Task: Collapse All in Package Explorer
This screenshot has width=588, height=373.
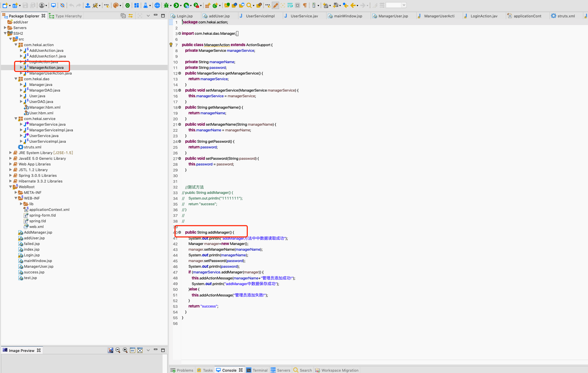Action: point(123,16)
